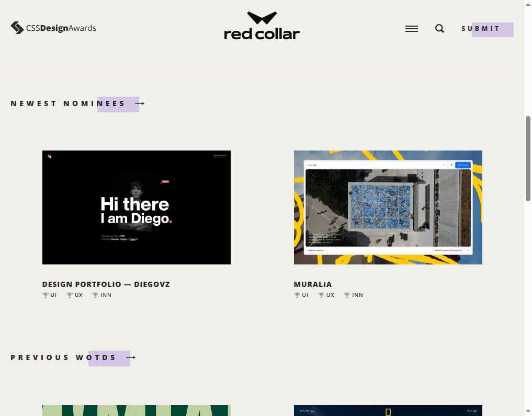Screen dimensions: 532x416
Task: Select the arrow next to Newest Nominees
Action: click(139, 103)
